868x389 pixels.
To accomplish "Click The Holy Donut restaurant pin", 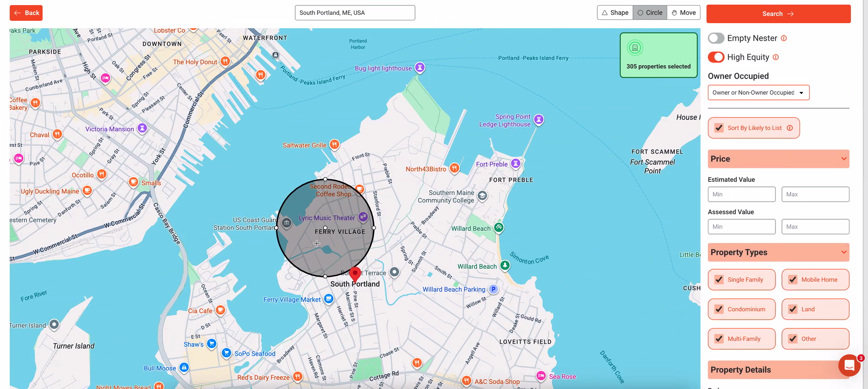I will pos(225,61).
